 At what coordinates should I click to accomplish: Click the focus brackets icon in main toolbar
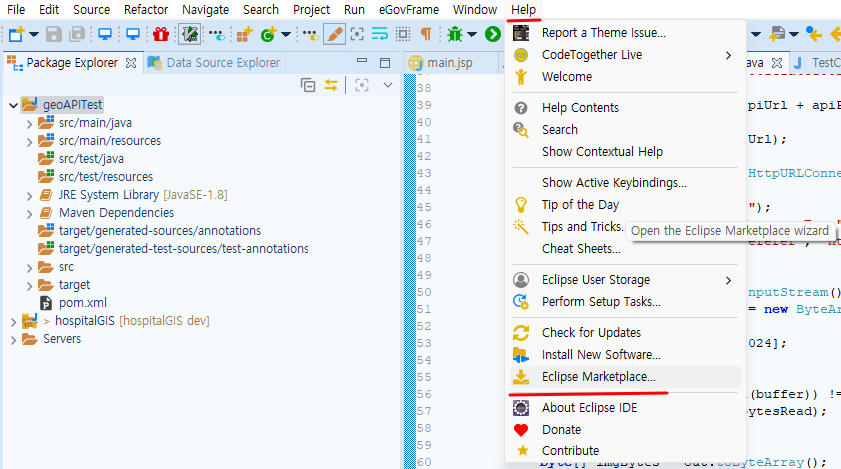[x=357, y=34]
